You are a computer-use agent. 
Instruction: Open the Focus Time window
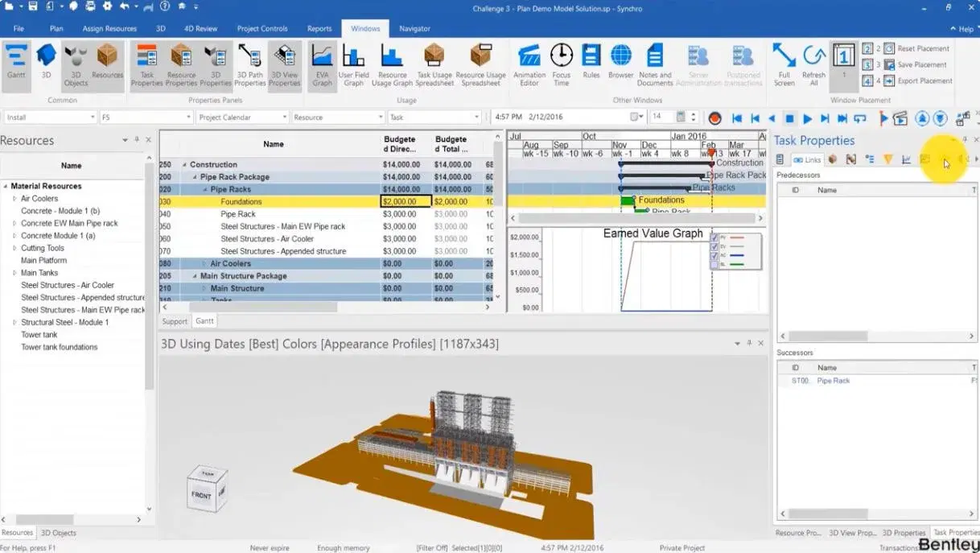[x=562, y=65]
